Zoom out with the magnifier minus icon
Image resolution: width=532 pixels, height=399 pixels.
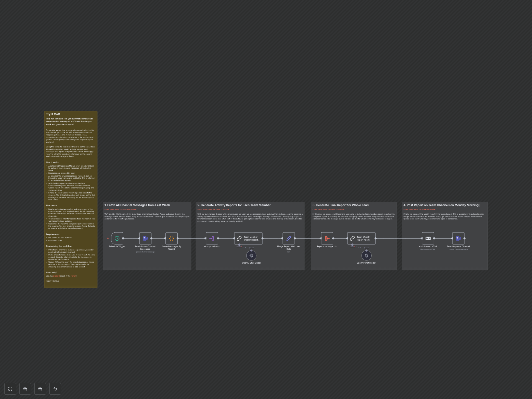point(40,389)
